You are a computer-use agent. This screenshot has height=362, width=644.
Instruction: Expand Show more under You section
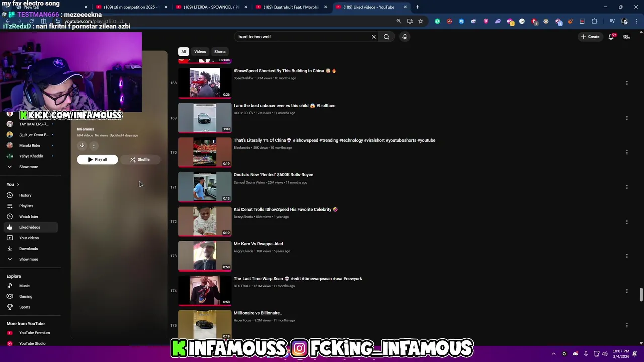point(29,259)
